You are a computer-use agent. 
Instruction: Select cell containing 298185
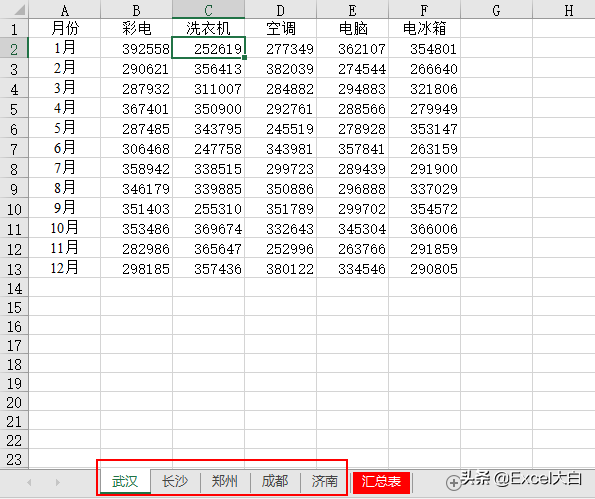(137, 269)
